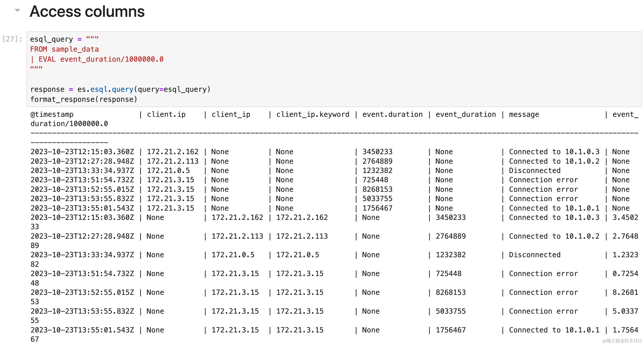Click the esql_query variable assignment line

coord(64,39)
